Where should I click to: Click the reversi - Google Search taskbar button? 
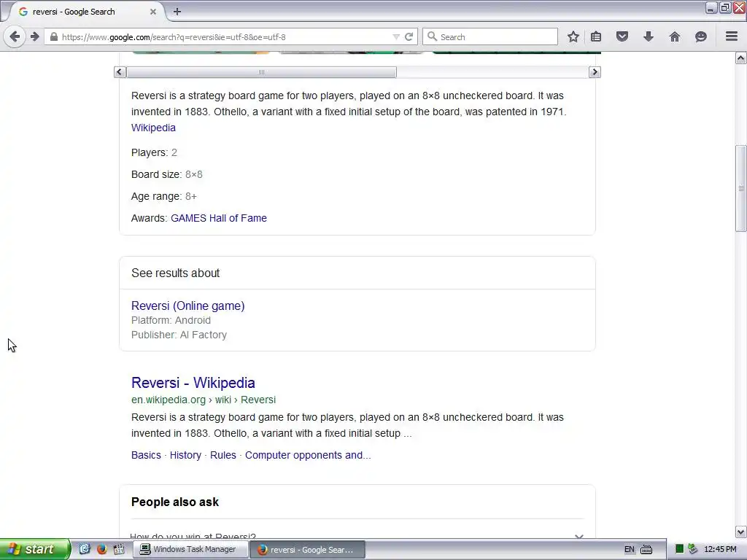pos(307,550)
